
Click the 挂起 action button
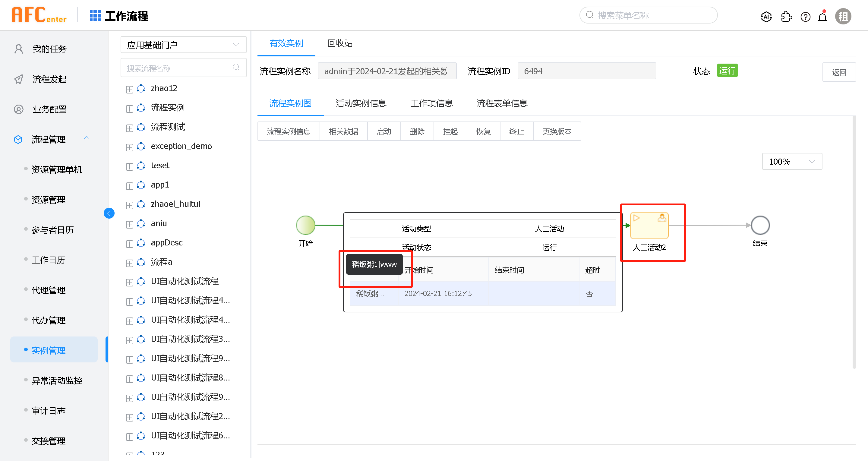tap(450, 131)
